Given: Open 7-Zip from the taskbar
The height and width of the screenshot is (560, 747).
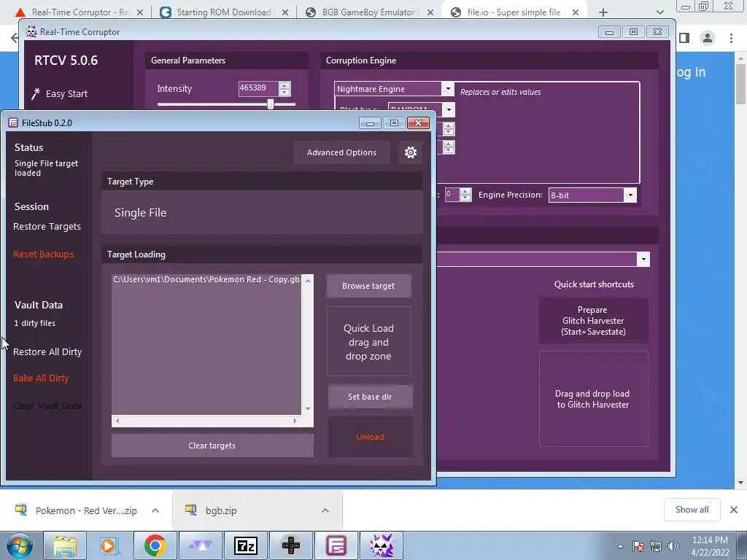Looking at the screenshot, I should coord(246,545).
